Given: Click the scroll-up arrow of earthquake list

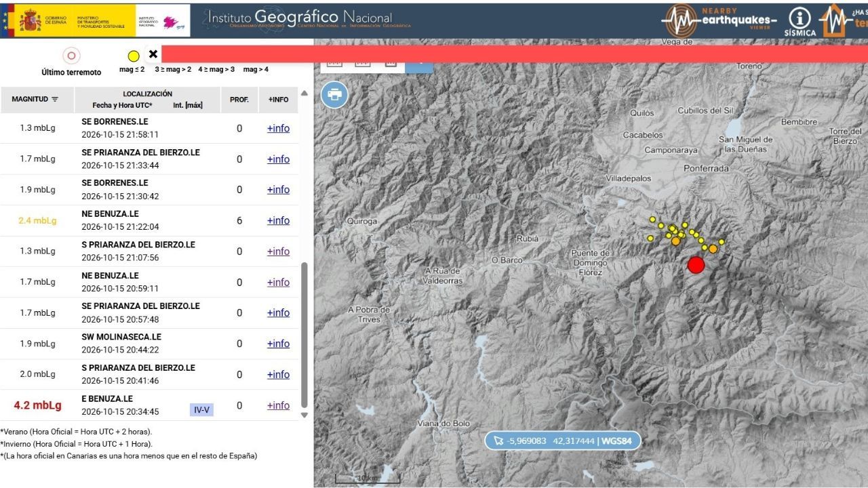Looking at the screenshot, I should pos(304,93).
